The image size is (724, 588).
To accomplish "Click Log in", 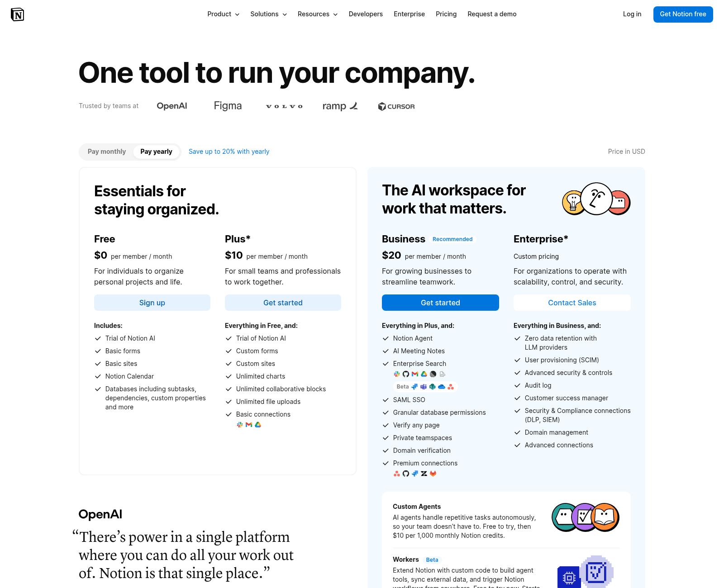I will click(632, 14).
